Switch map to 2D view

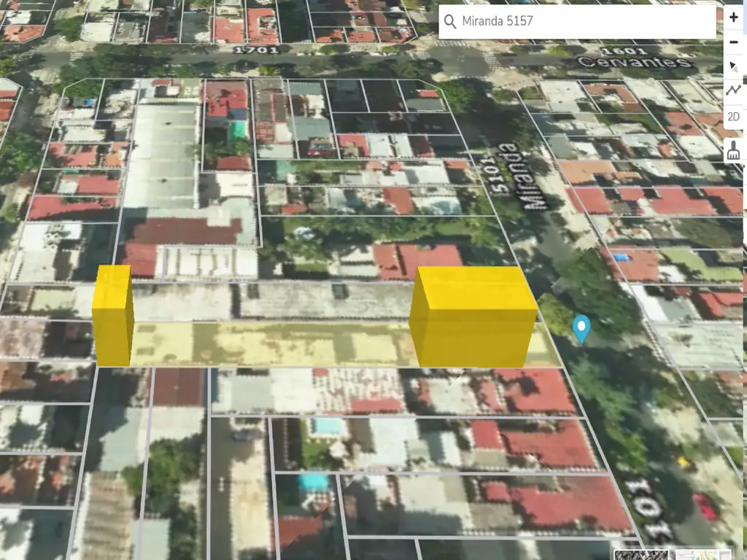(x=734, y=117)
